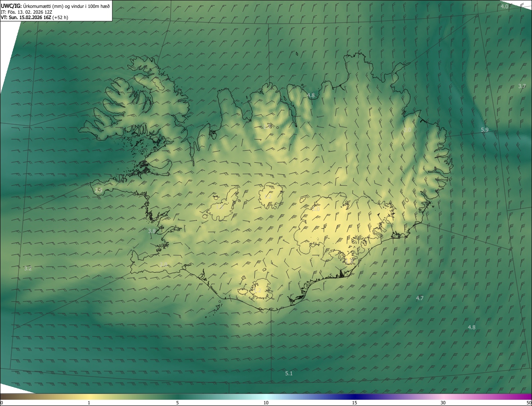This screenshot has width=532, height=406.
Task: Click the 2.5 value label on Snæfellsnes peninsula
Action: [x=99, y=190]
